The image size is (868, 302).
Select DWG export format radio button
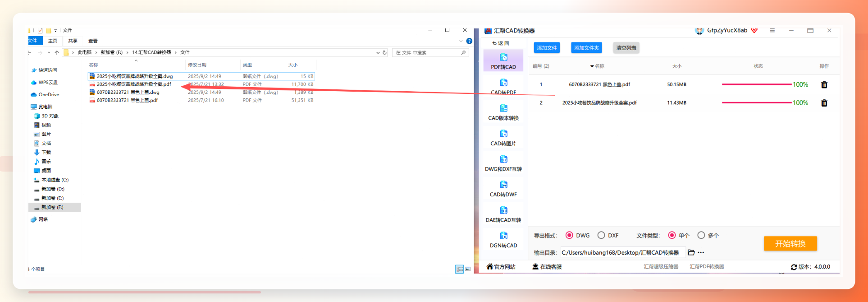569,235
